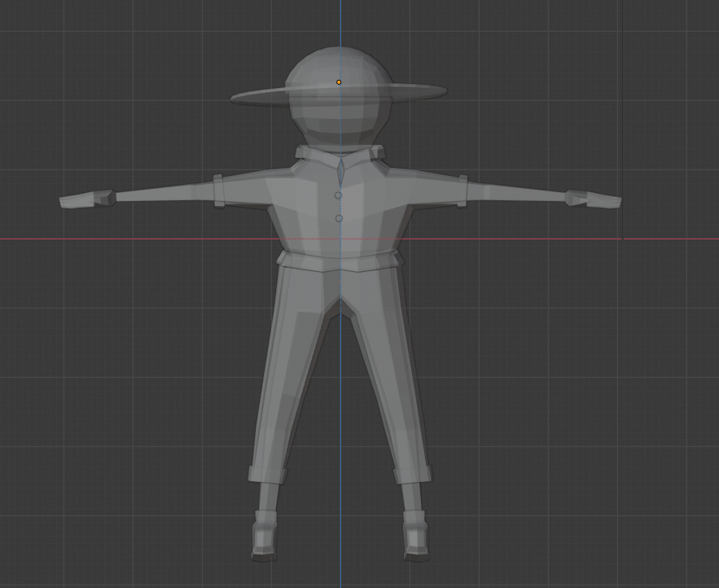
Task: Click the upper shirt button on the model
Action: (x=339, y=195)
